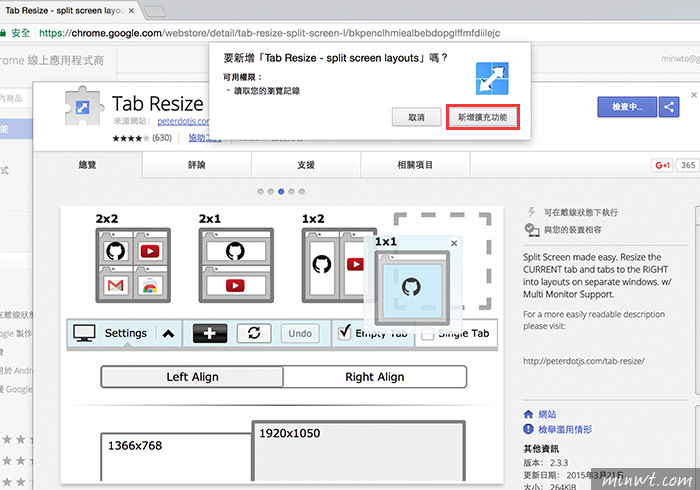
Task: Click the monitor icon beside Settings
Action: [84, 333]
